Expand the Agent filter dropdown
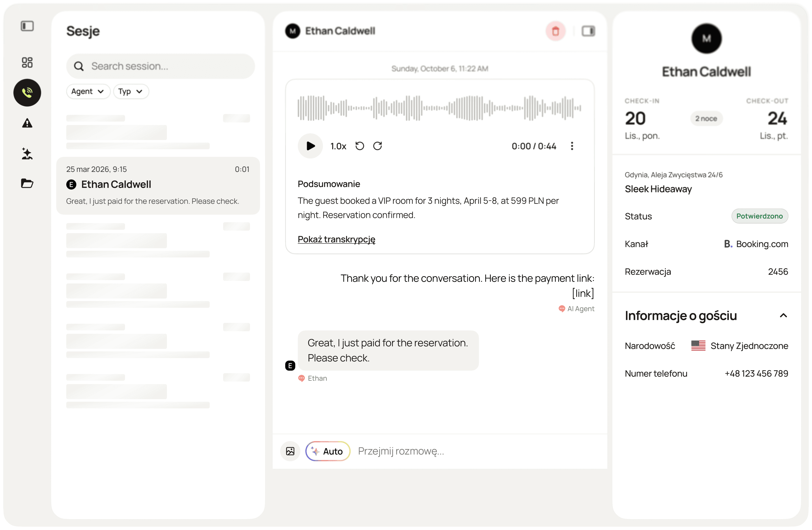The height and width of the screenshot is (530, 812). point(88,91)
